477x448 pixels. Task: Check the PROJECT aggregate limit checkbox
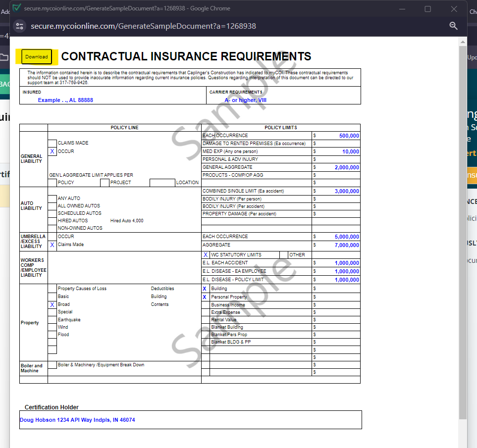[105, 183]
